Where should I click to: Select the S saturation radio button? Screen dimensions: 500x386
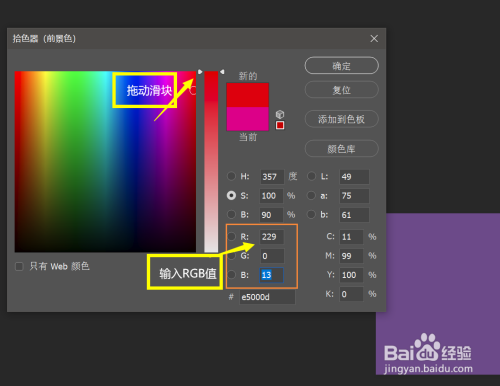[231, 195]
